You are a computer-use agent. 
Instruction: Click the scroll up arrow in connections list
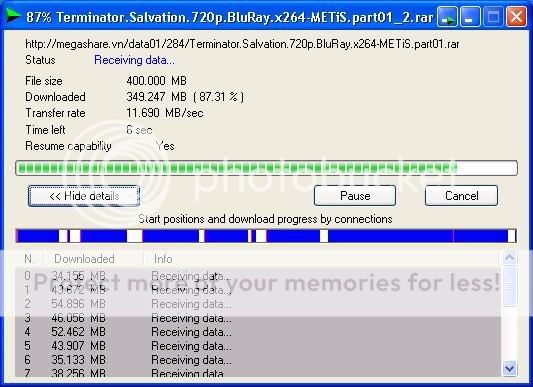point(509,258)
